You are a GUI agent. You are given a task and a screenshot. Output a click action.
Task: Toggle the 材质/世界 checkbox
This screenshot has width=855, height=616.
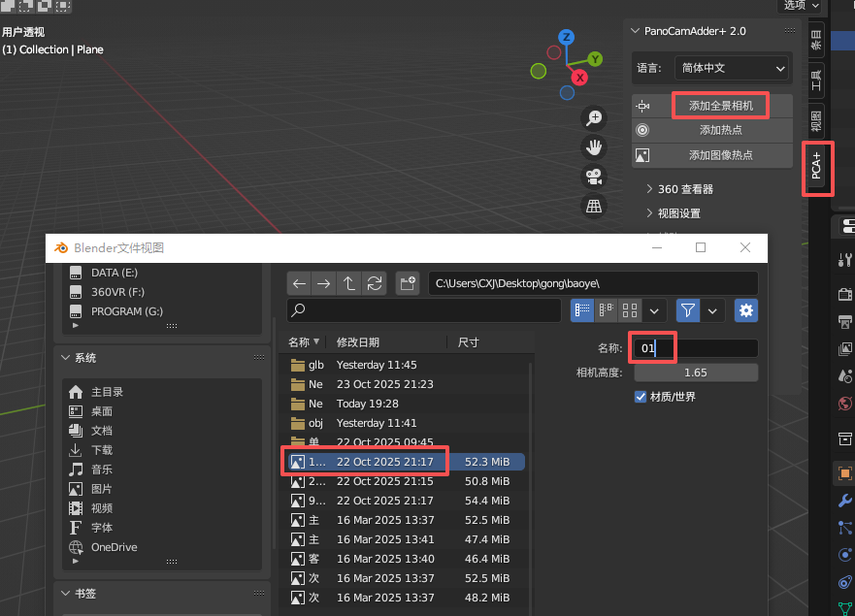click(641, 396)
